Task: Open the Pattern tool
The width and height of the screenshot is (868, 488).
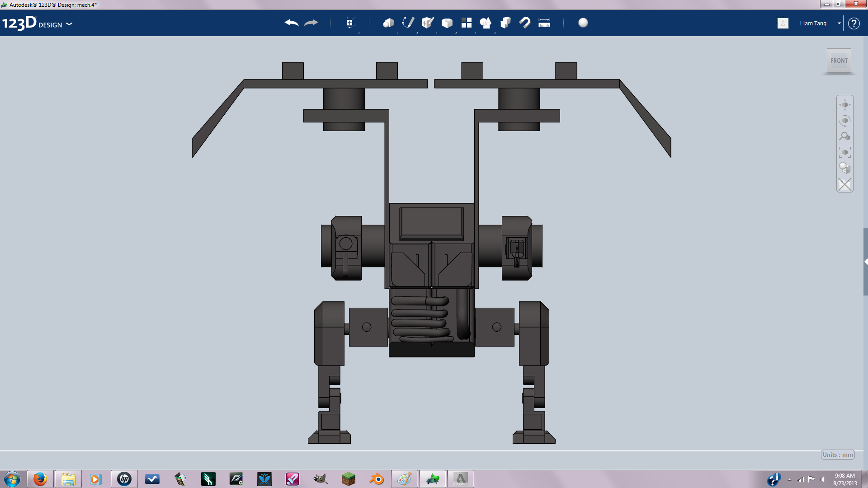Action: 466,23
